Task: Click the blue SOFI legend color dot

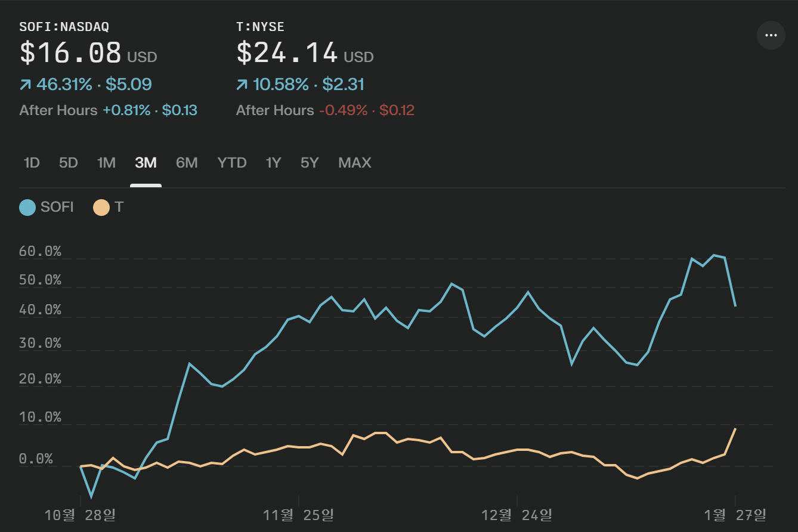Action: coord(27,208)
